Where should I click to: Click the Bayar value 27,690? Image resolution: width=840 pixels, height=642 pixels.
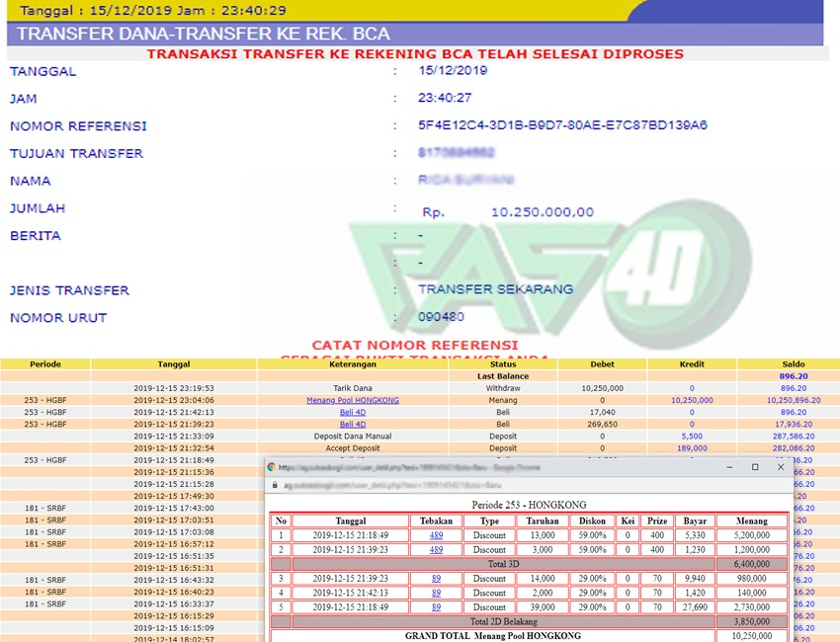click(x=695, y=607)
